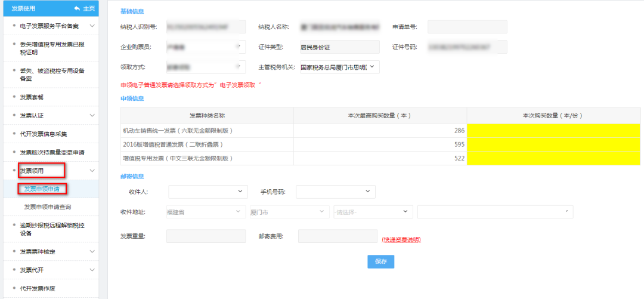Open the 手机号码 dropdown

(336, 192)
